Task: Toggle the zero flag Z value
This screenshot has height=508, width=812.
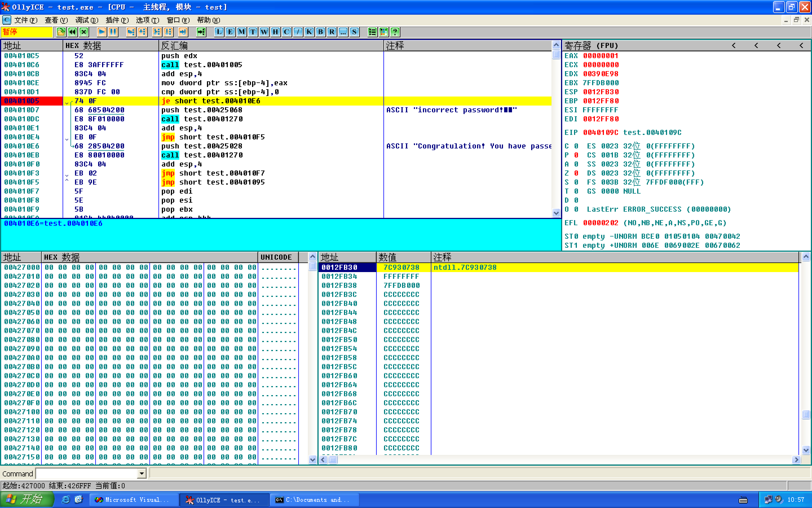Action: click(576, 173)
